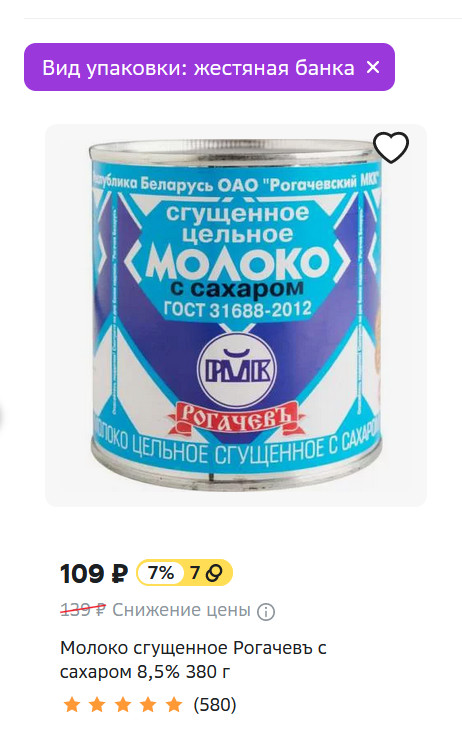Open the Рогачевъ condensed milk product photo
Viewport: 462px width, 750px height.
click(236, 315)
